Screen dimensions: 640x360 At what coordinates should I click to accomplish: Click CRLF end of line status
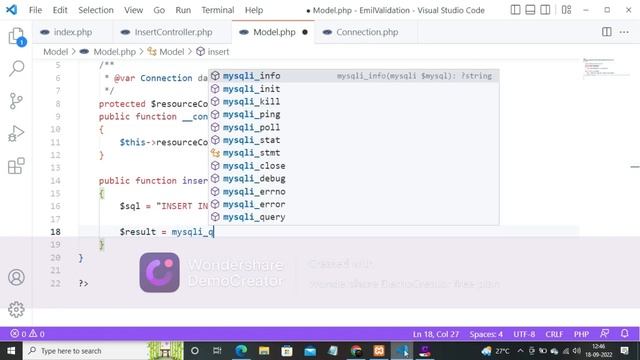[x=554, y=334]
